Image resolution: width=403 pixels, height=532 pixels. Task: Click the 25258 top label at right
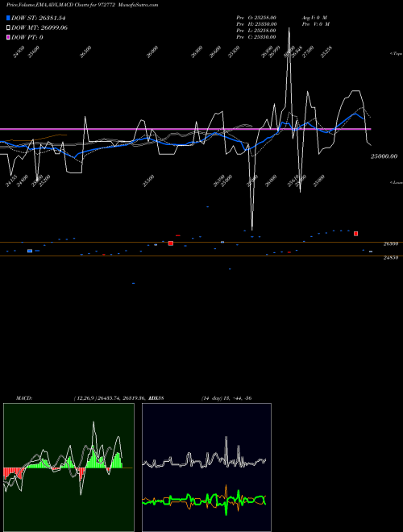326,52
